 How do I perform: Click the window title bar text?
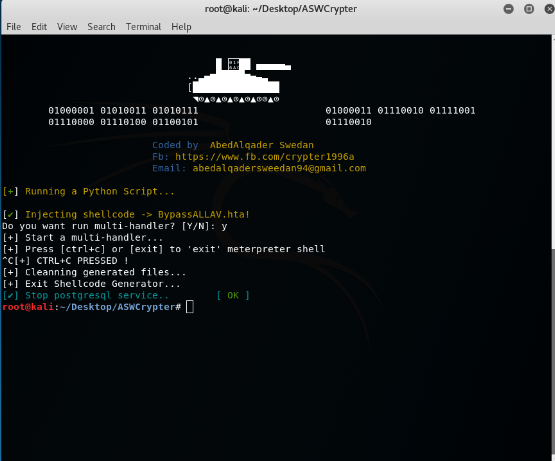tap(281, 9)
